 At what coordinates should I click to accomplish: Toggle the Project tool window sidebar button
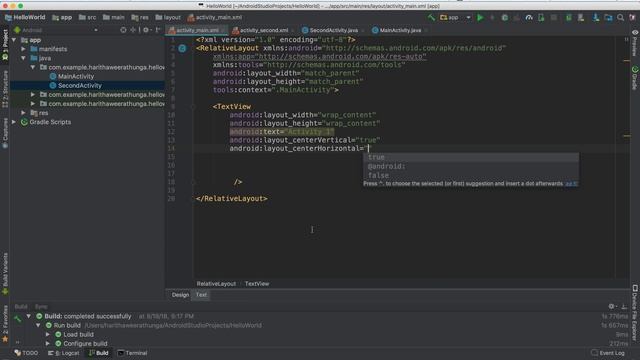tap(5, 44)
